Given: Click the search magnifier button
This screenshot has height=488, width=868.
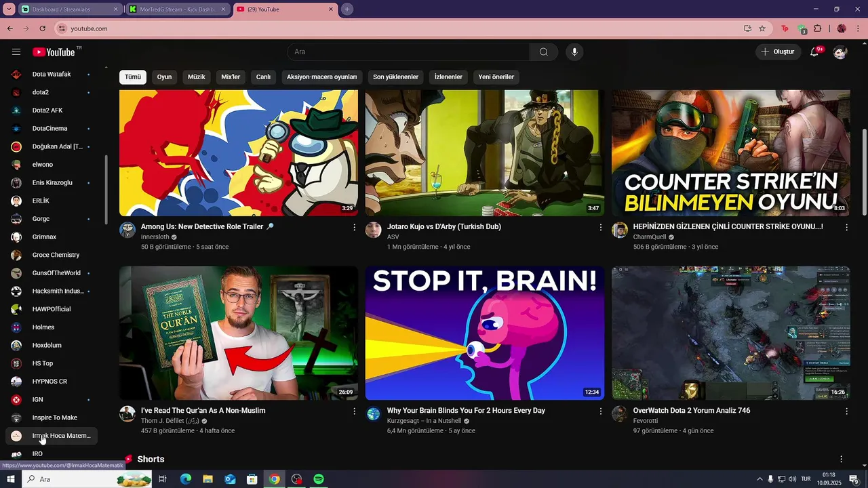Looking at the screenshot, I should [544, 52].
